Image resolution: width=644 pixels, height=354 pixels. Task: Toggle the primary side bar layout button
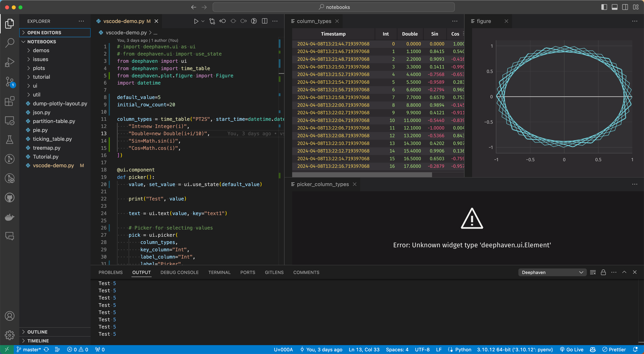[604, 7]
